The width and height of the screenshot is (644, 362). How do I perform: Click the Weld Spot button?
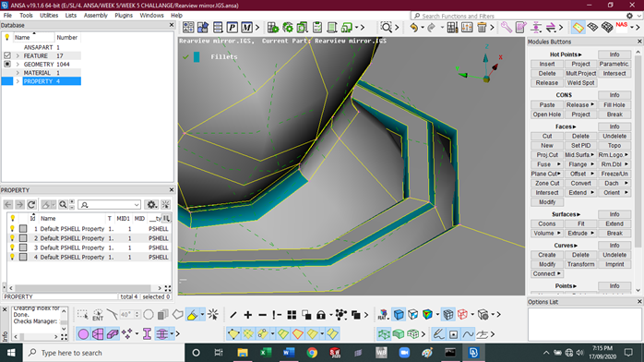pyautogui.click(x=580, y=82)
